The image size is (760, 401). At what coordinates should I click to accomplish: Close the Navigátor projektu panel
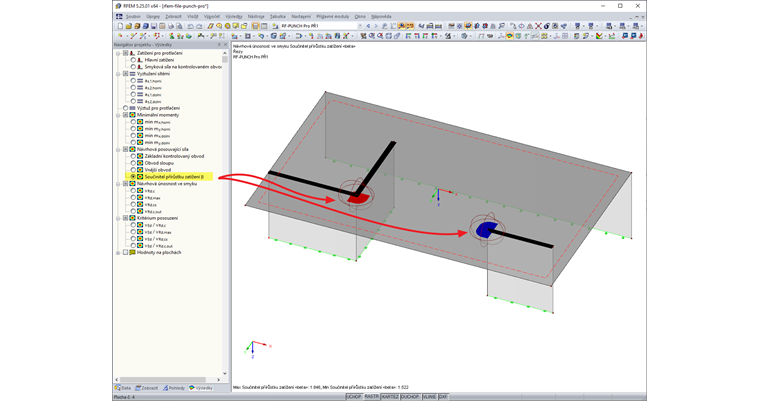click(225, 45)
